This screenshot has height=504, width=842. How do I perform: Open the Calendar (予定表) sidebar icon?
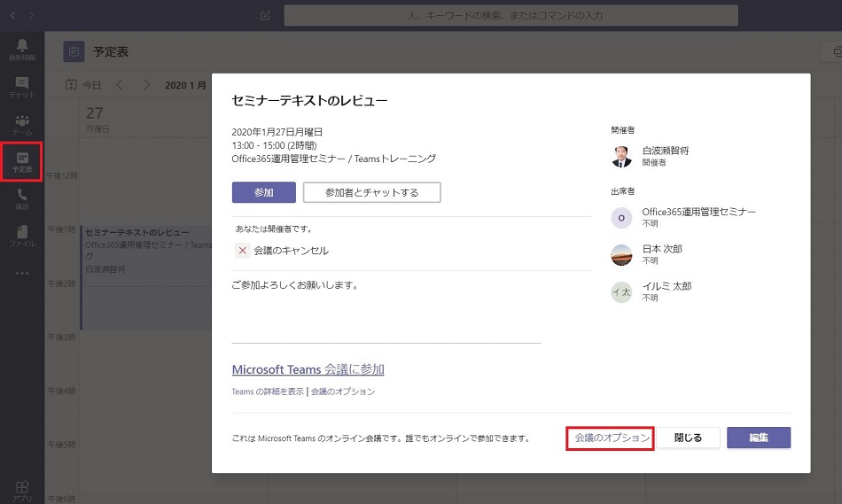coord(22,161)
